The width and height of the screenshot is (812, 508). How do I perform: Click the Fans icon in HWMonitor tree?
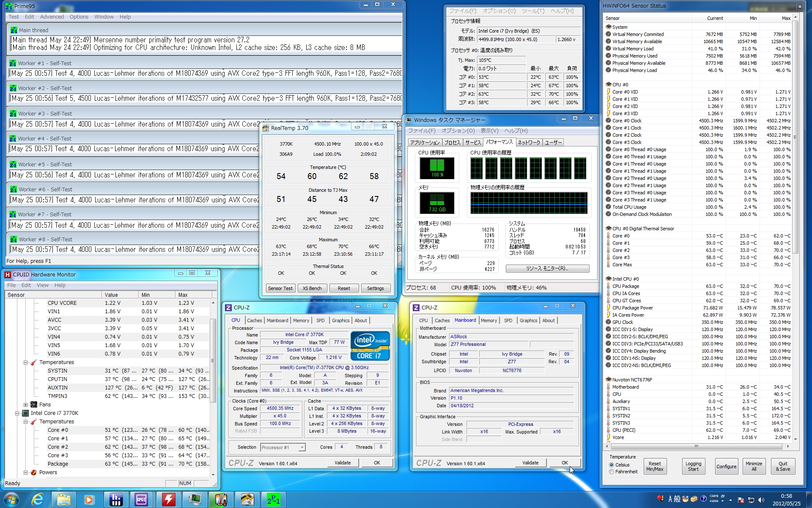(x=34, y=405)
